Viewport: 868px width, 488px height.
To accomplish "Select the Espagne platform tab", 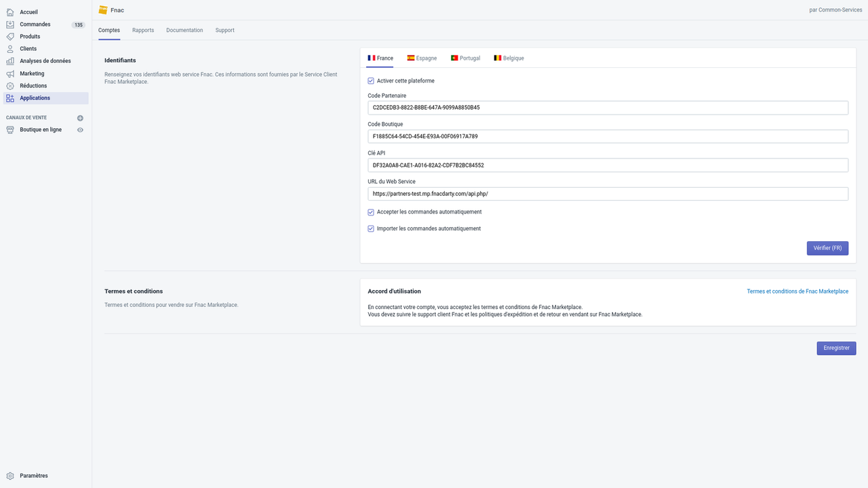I will click(x=422, y=58).
